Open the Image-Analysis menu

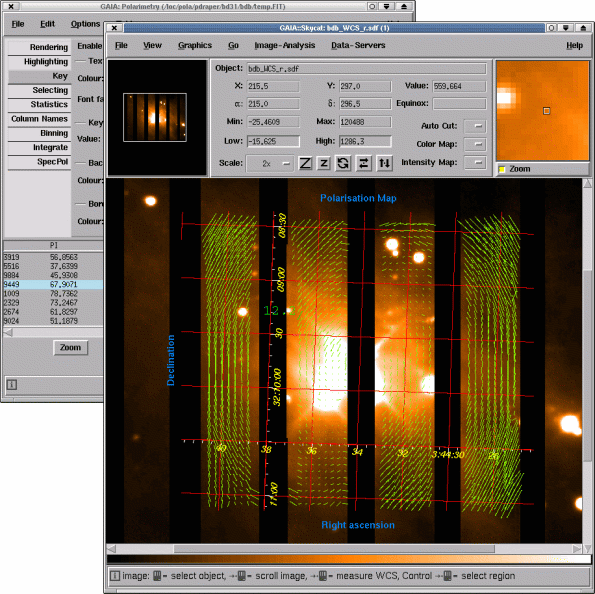click(285, 45)
